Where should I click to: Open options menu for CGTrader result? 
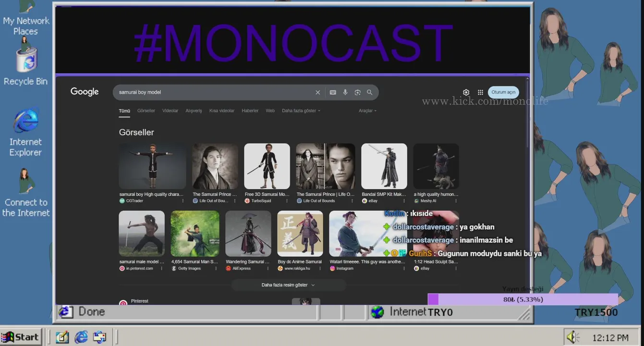coord(183,201)
